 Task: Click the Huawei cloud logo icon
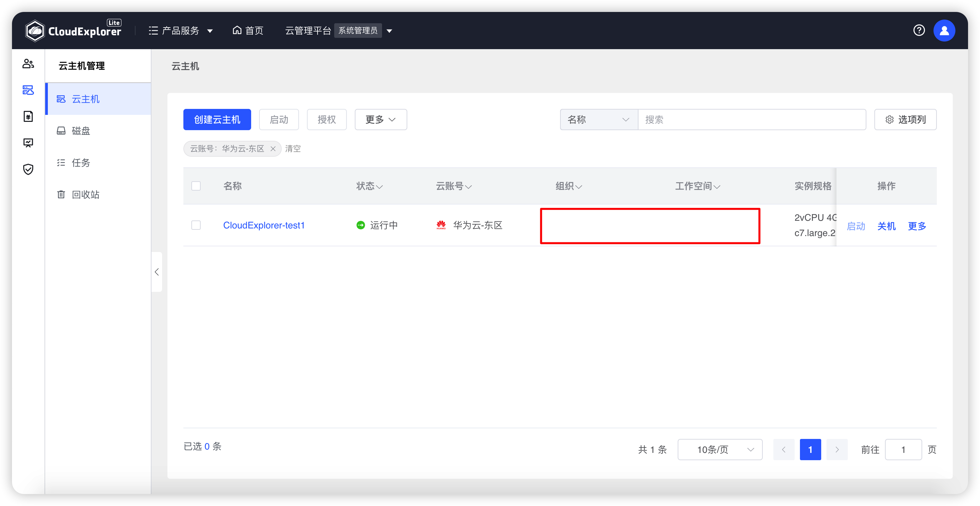click(x=441, y=225)
